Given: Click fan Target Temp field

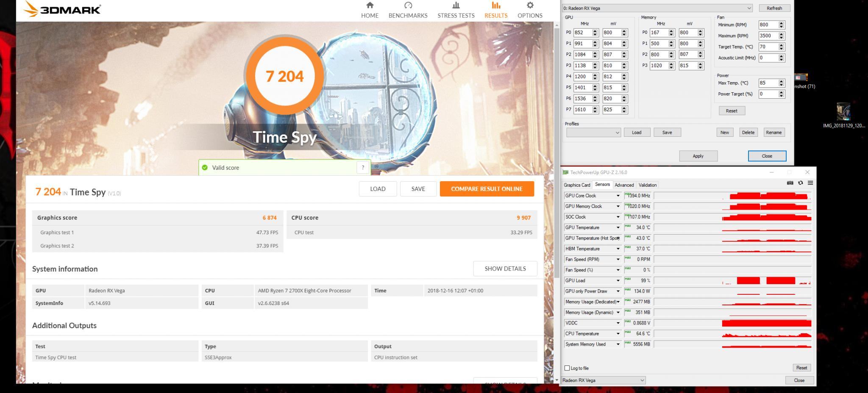Looking at the screenshot, I should click(768, 47).
